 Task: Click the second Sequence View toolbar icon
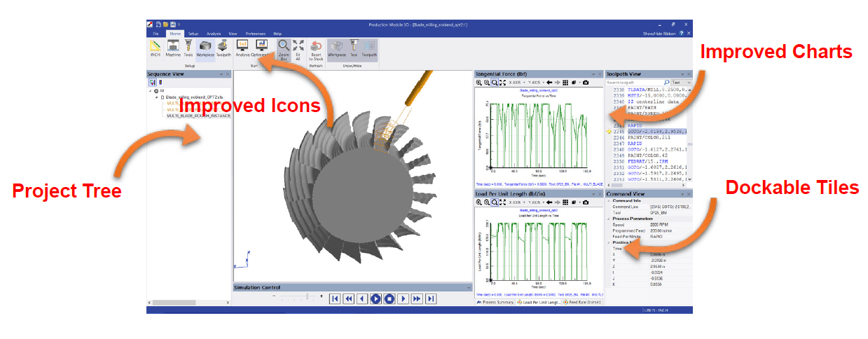160,83
